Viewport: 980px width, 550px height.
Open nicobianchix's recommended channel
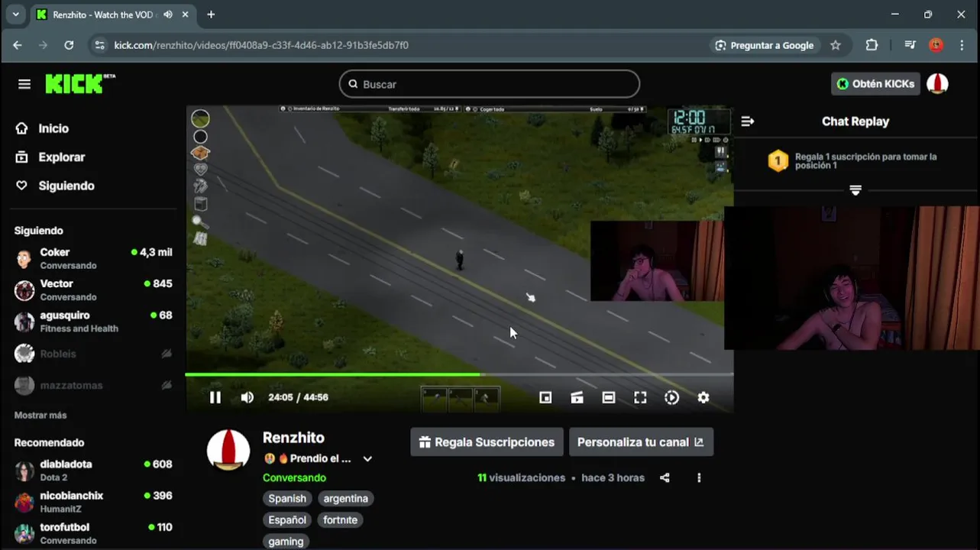coord(93,502)
